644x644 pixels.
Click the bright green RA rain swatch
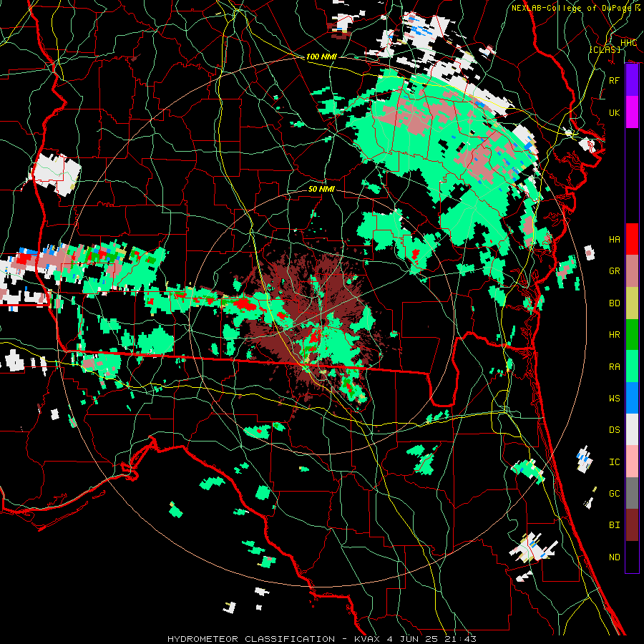tap(632, 366)
